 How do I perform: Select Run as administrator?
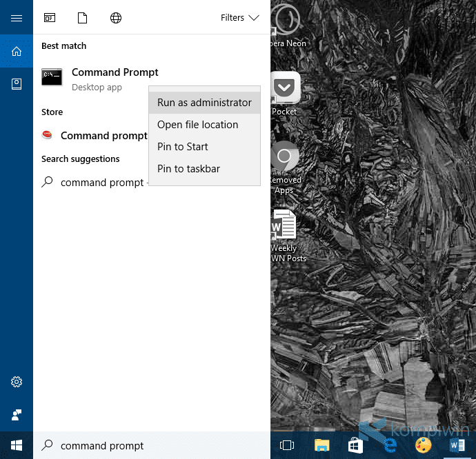pos(204,103)
